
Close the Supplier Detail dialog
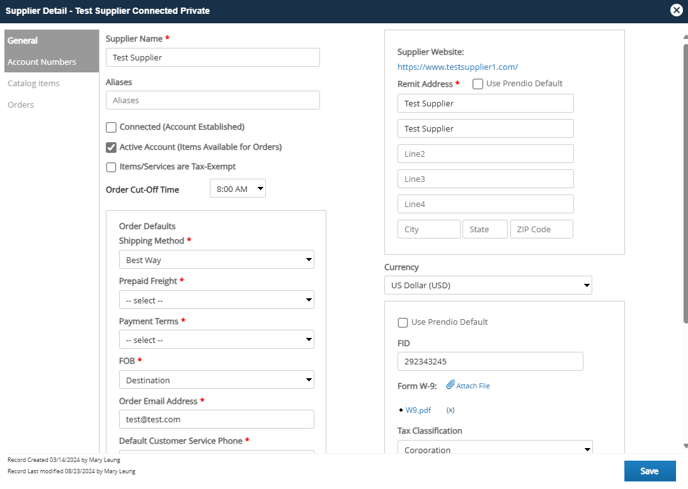point(677,10)
